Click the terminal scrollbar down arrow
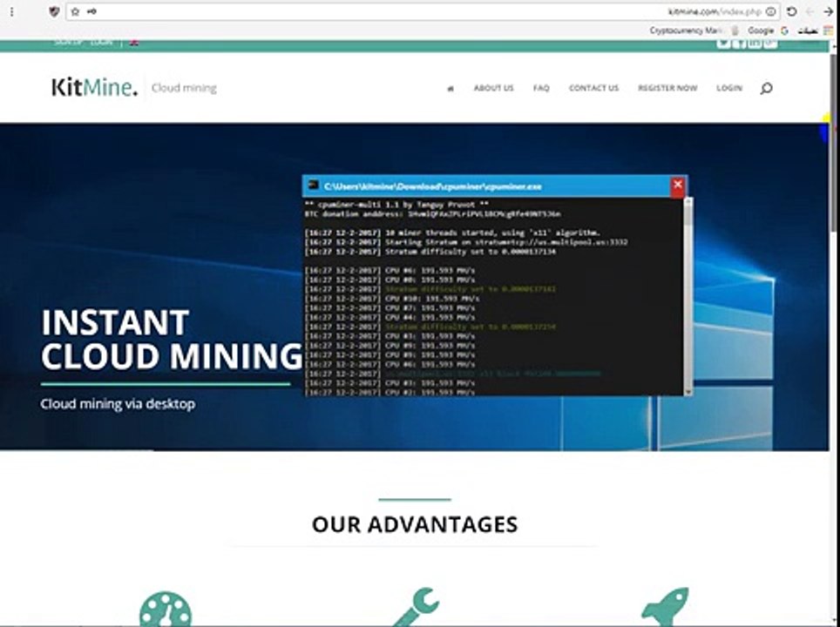This screenshot has width=840, height=627. click(x=688, y=391)
